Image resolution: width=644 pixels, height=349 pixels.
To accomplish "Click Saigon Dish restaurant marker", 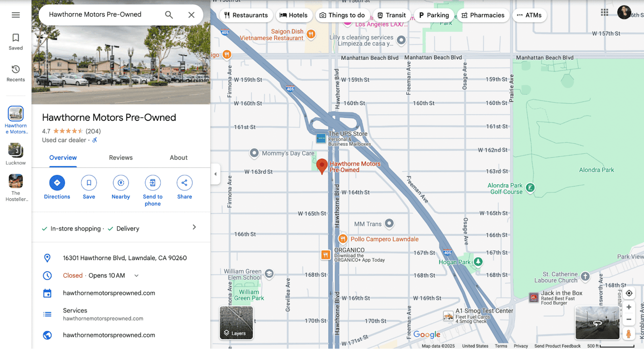I will click(x=311, y=34).
